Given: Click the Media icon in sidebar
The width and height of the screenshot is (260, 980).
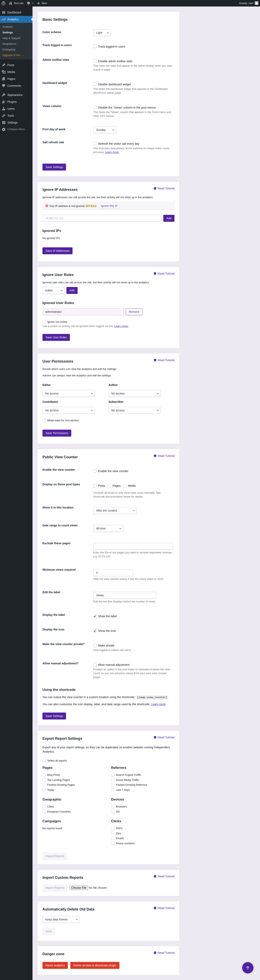Looking at the screenshot, I should coord(4,72).
